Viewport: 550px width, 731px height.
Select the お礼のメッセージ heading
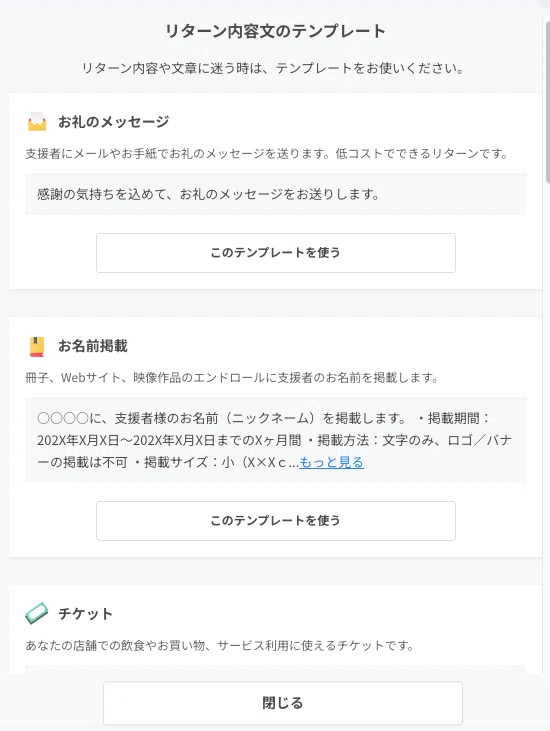[x=113, y=122]
